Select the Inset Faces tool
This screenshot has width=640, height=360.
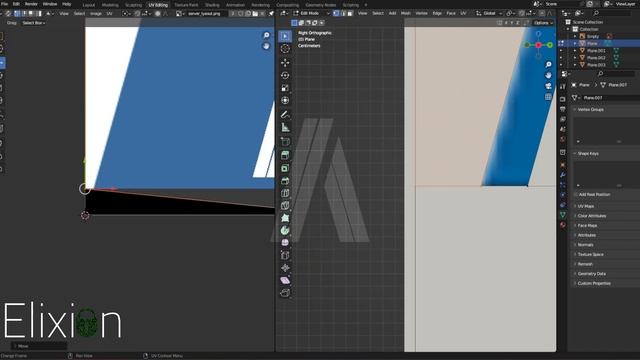pos(285,168)
